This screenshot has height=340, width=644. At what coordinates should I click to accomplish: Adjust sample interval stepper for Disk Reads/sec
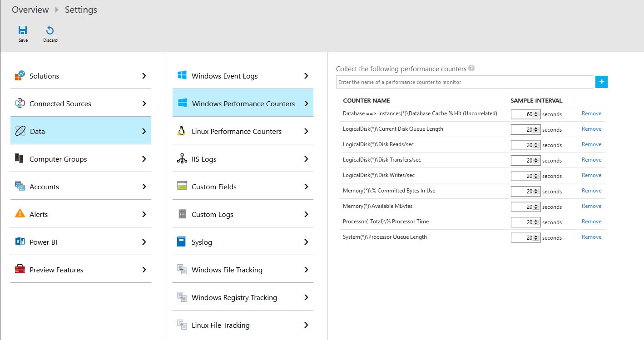(x=536, y=145)
